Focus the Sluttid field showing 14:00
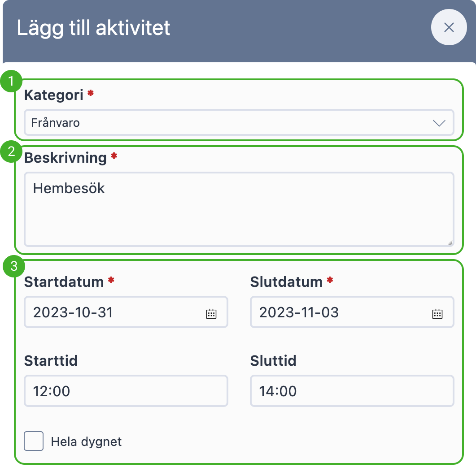The height and width of the screenshot is (476, 476). point(352,391)
